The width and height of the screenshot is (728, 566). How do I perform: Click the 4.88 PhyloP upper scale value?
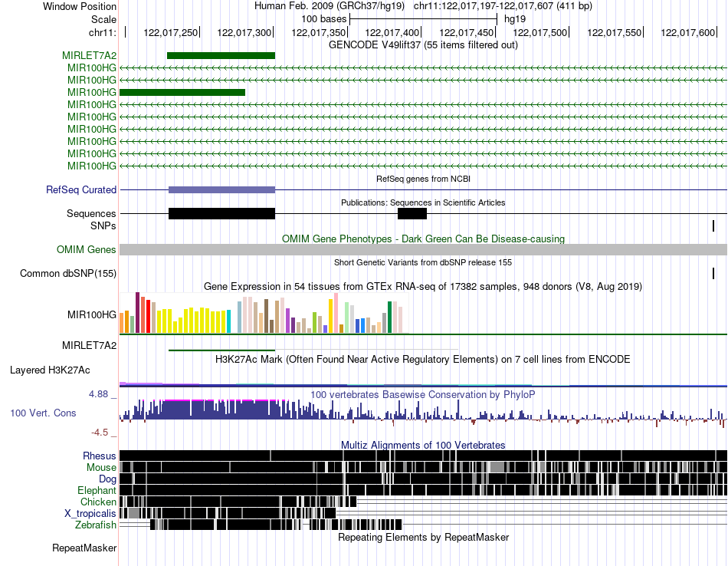(x=98, y=394)
